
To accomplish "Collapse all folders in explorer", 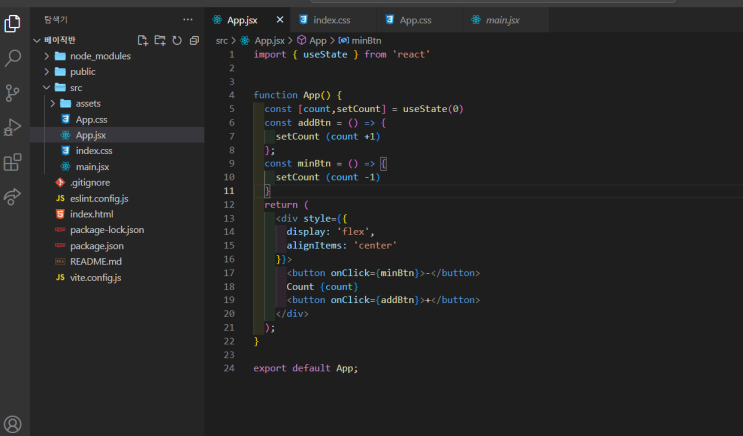I will [194, 40].
